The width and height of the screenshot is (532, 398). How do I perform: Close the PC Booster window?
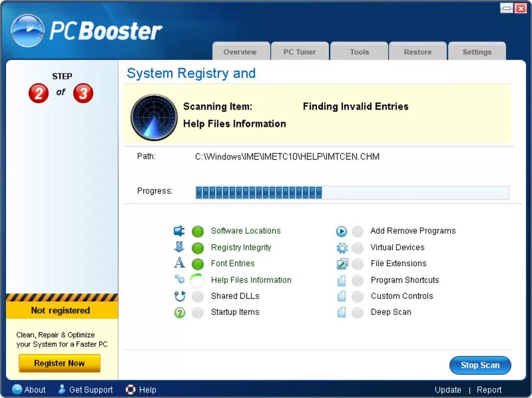[521, 8]
